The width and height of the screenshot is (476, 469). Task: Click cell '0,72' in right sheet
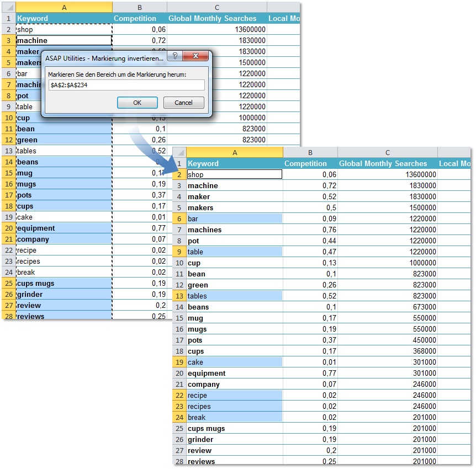[310, 185]
